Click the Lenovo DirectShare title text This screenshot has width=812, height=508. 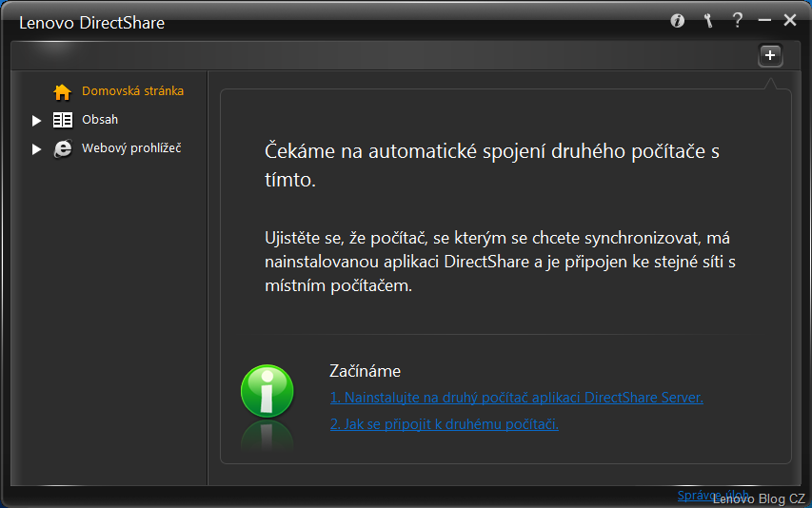pyautogui.click(x=91, y=23)
